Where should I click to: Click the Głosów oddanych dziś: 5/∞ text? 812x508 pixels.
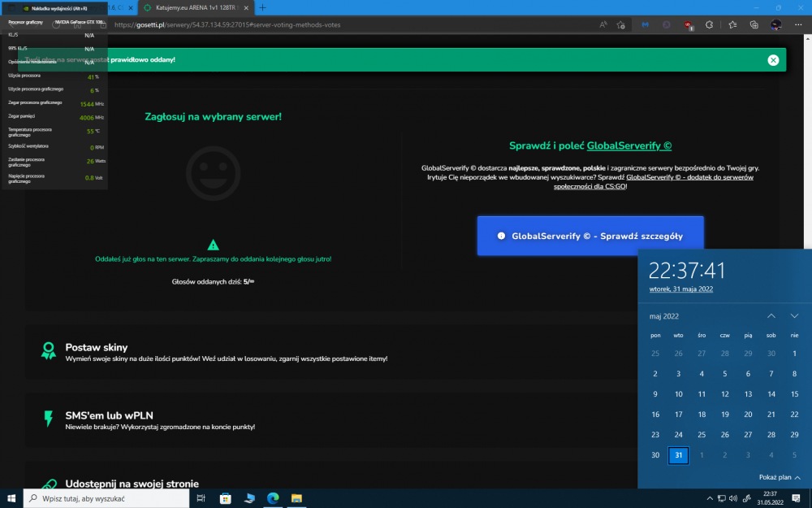213,281
